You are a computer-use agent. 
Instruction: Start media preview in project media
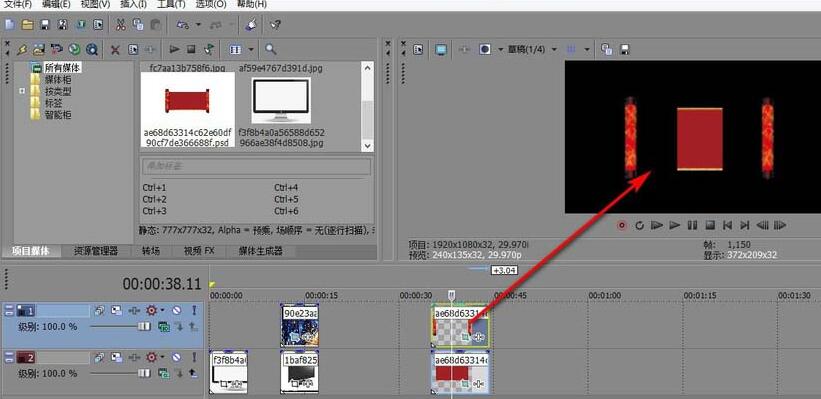pyautogui.click(x=174, y=49)
